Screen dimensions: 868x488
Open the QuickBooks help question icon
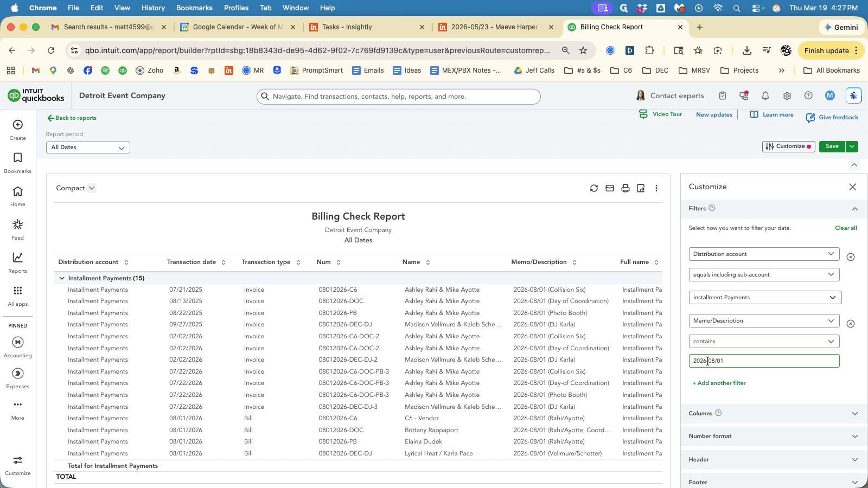click(x=808, y=96)
